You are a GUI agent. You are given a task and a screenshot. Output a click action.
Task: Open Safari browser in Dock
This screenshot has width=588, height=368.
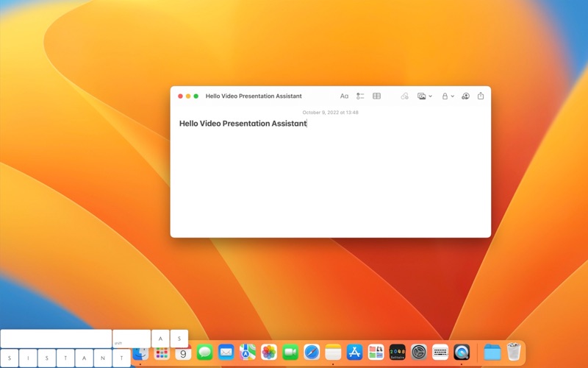[x=312, y=353]
